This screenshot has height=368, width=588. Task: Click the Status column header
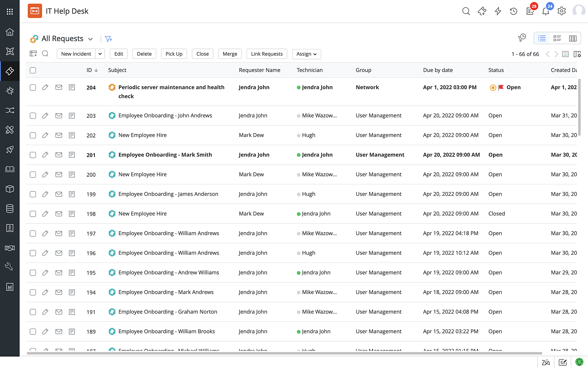click(496, 70)
